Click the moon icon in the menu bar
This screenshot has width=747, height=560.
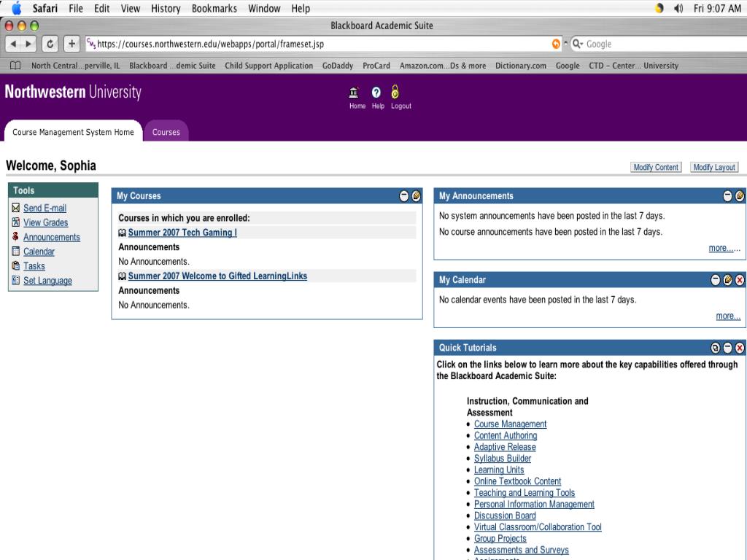point(659,8)
